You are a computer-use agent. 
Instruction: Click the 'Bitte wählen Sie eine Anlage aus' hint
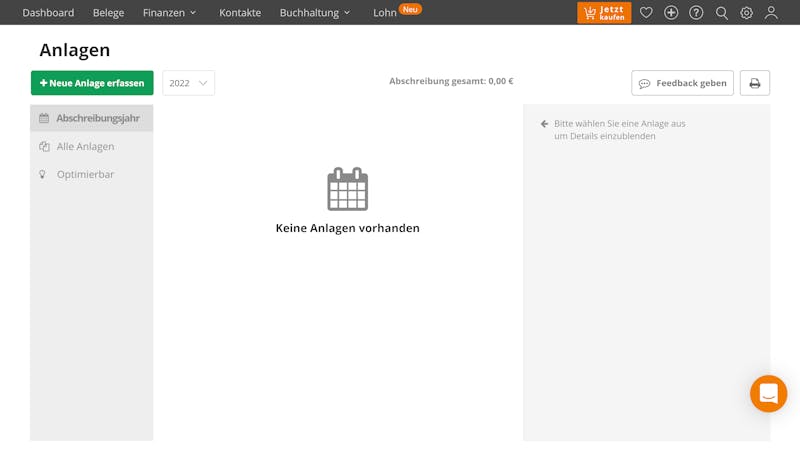(619, 123)
